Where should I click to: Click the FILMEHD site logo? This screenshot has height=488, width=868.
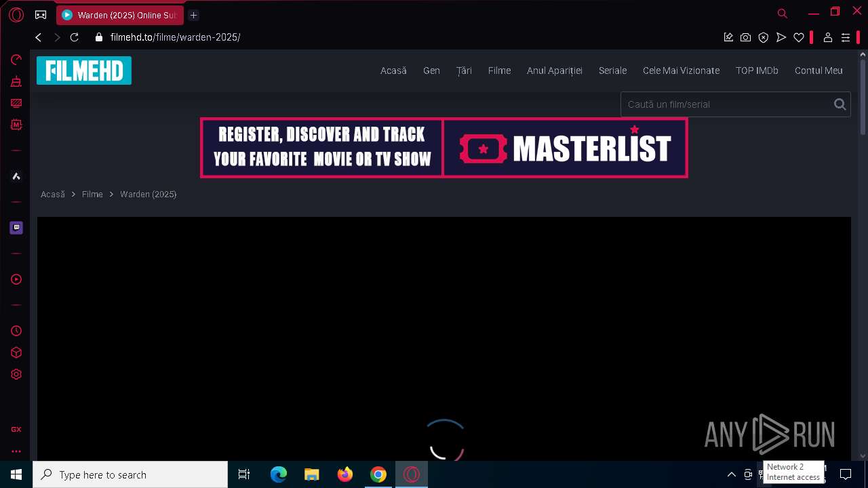pyautogui.click(x=84, y=70)
